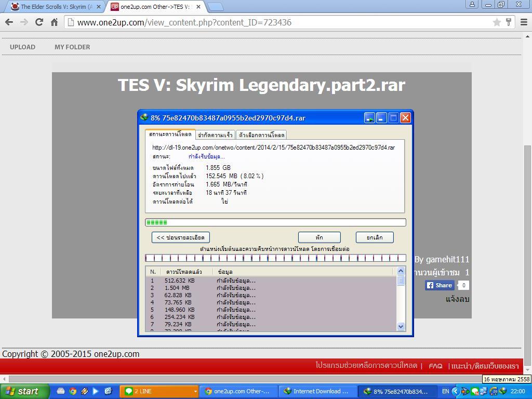The height and width of the screenshot is (399, 532).
Task: Open the FAQ link in red footer
Action: (x=435, y=366)
